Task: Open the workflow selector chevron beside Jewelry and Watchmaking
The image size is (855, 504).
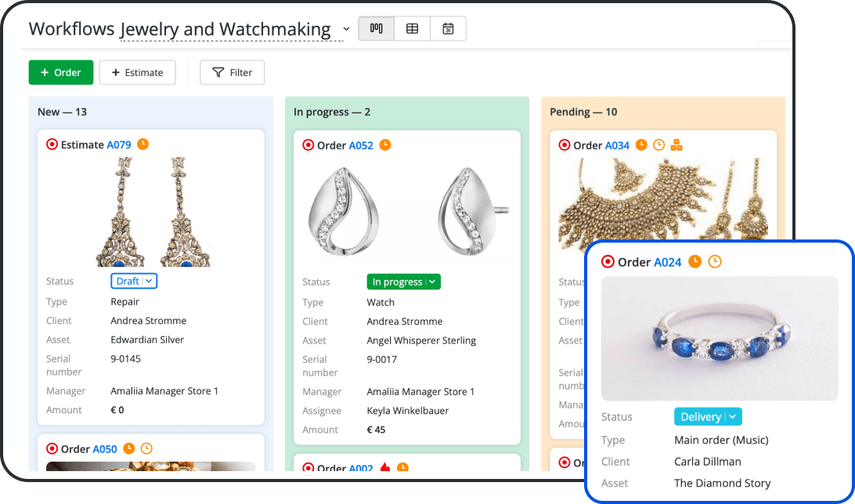Action: 346,28
